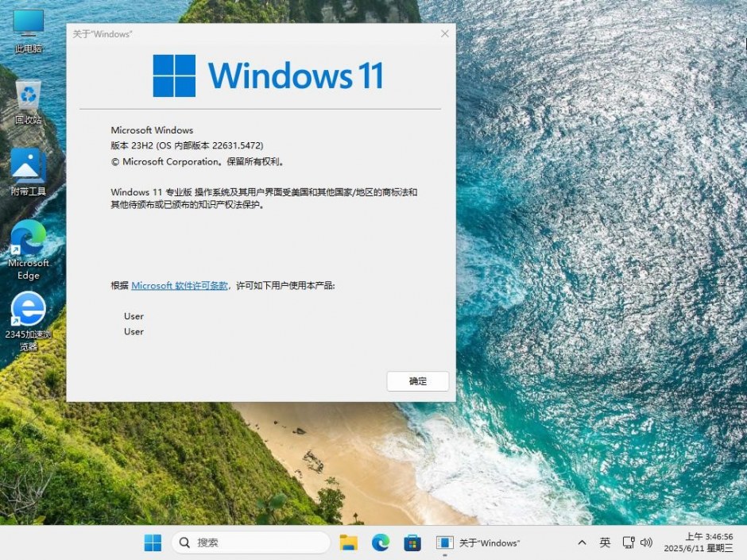747x560 pixels.
Task: Click the taskbar 搜索 search box
Action: pyautogui.click(x=250, y=543)
